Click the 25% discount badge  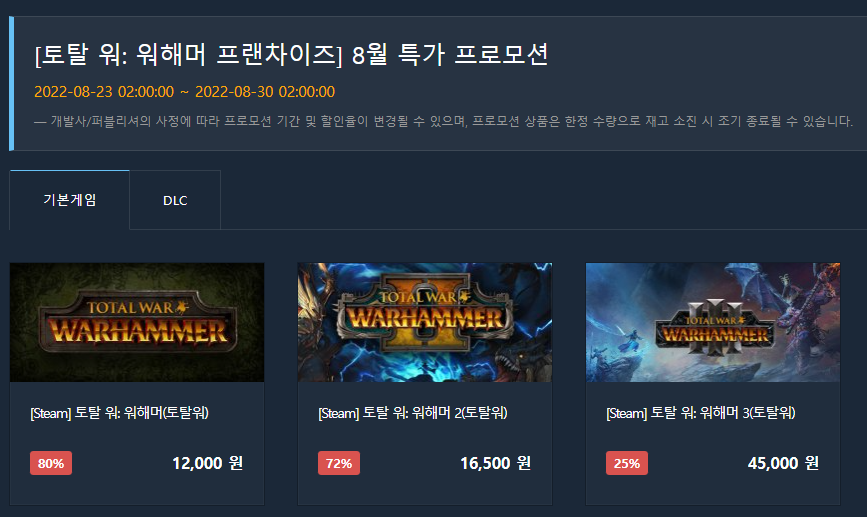pos(627,463)
